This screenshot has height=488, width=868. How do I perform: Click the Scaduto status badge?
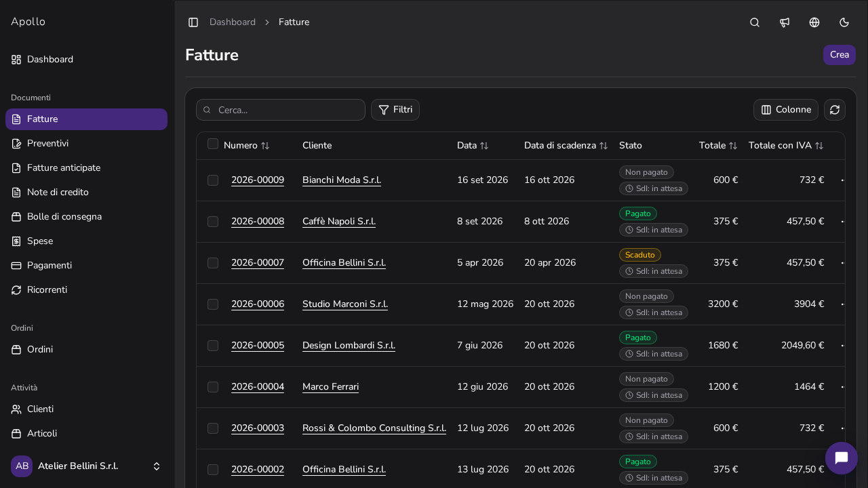click(x=640, y=255)
